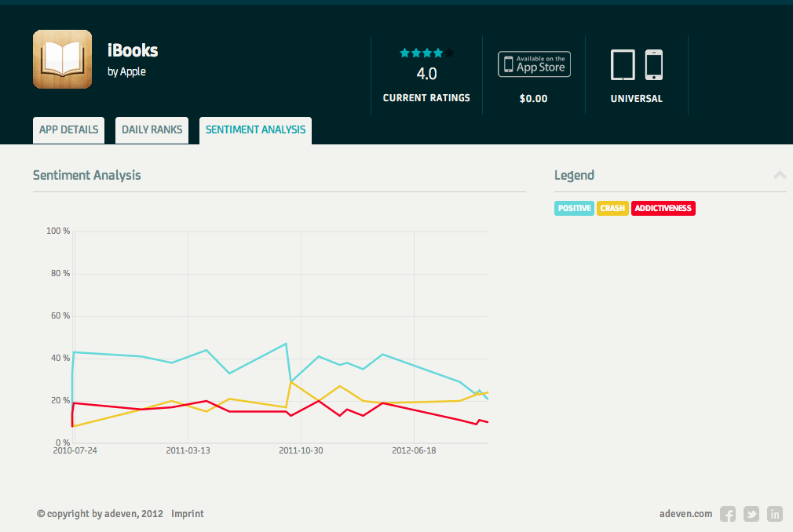This screenshot has height=532, width=793.
Task: Click the iPhone device icon
Action: click(654, 65)
